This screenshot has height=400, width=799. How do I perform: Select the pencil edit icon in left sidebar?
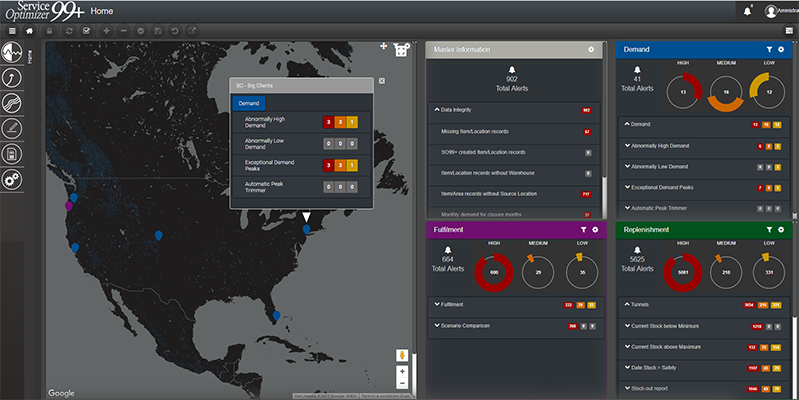(14, 128)
